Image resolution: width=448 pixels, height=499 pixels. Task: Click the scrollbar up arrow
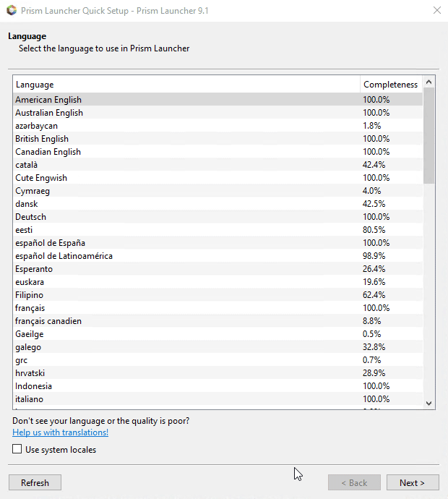(428, 82)
